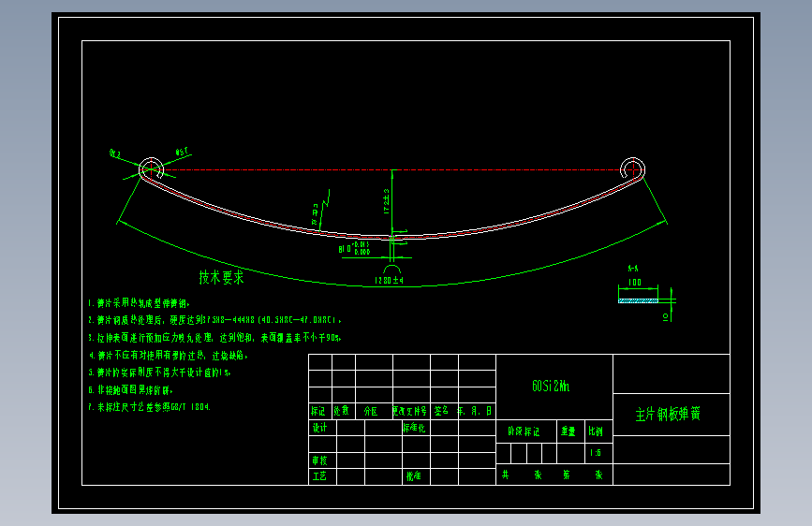This screenshot has width=812, height=526.
Task: Select technical requirement line 1 text
Action: point(139,303)
